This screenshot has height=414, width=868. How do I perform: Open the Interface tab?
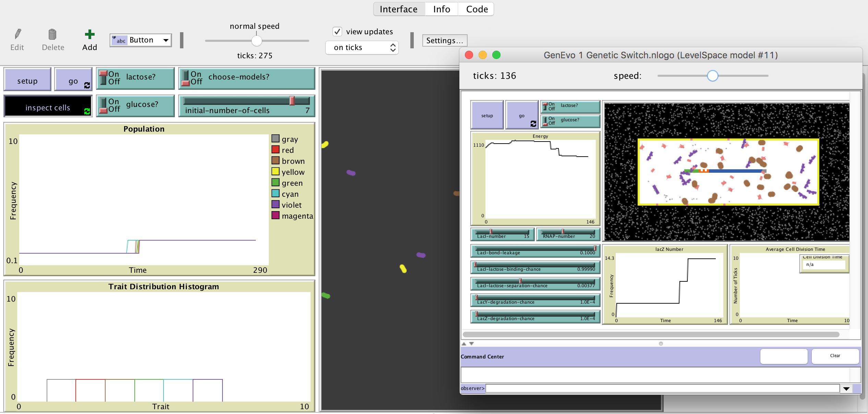398,9
